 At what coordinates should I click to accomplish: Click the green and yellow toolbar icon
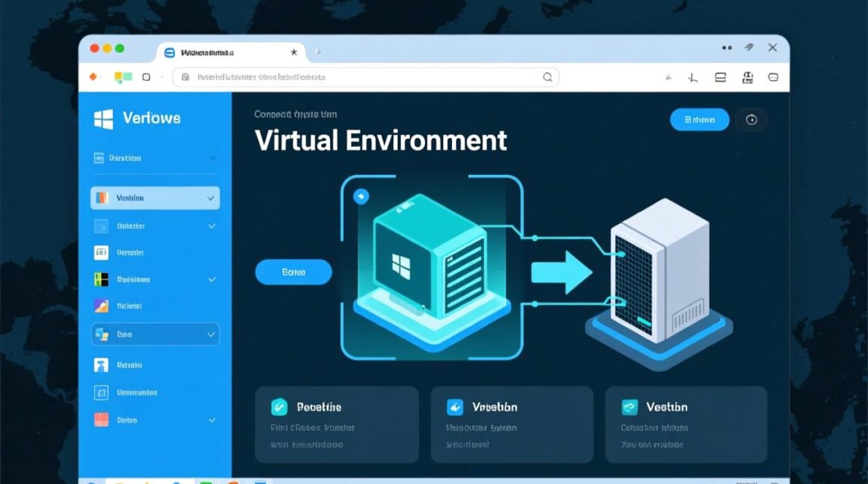[x=123, y=77]
